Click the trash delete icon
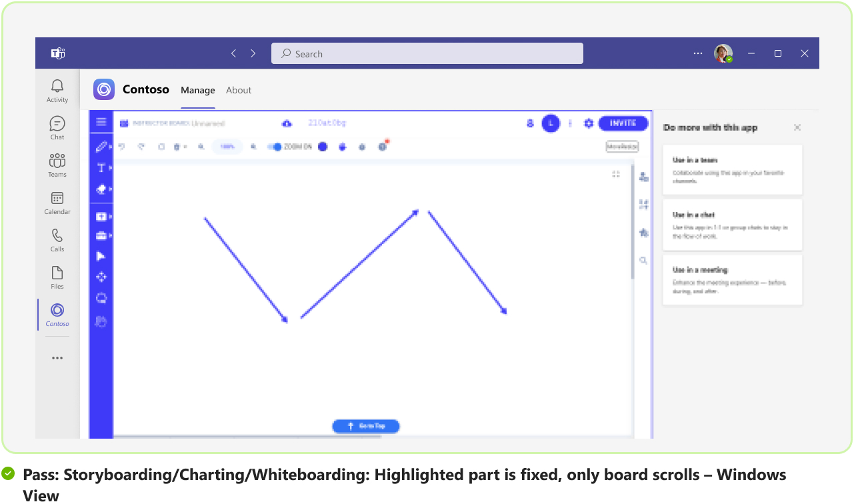Image resolution: width=854 pixels, height=504 pixels. (177, 147)
